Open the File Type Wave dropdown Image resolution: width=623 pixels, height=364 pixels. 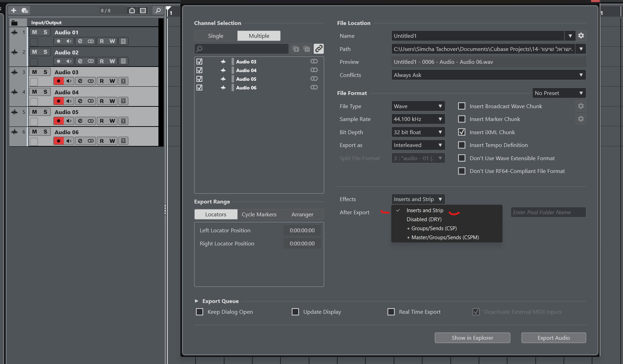pyautogui.click(x=418, y=106)
